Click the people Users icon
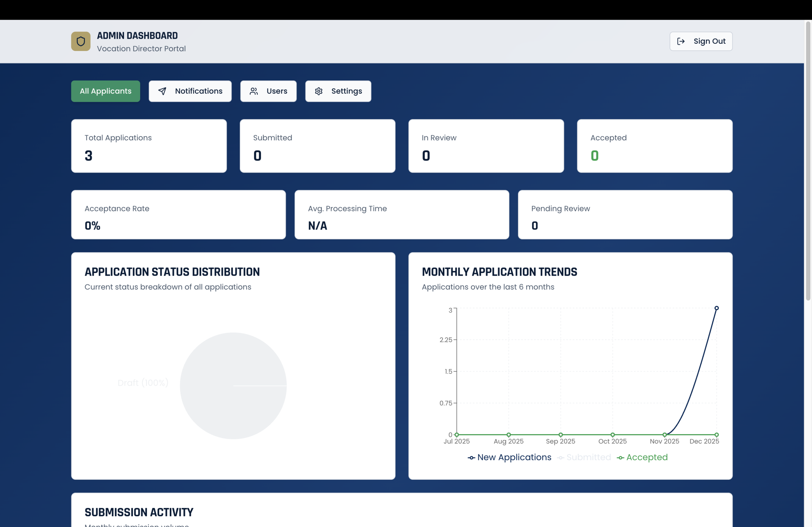The width and height of the screenshot is (812, 527). click(x=253, y=91)
